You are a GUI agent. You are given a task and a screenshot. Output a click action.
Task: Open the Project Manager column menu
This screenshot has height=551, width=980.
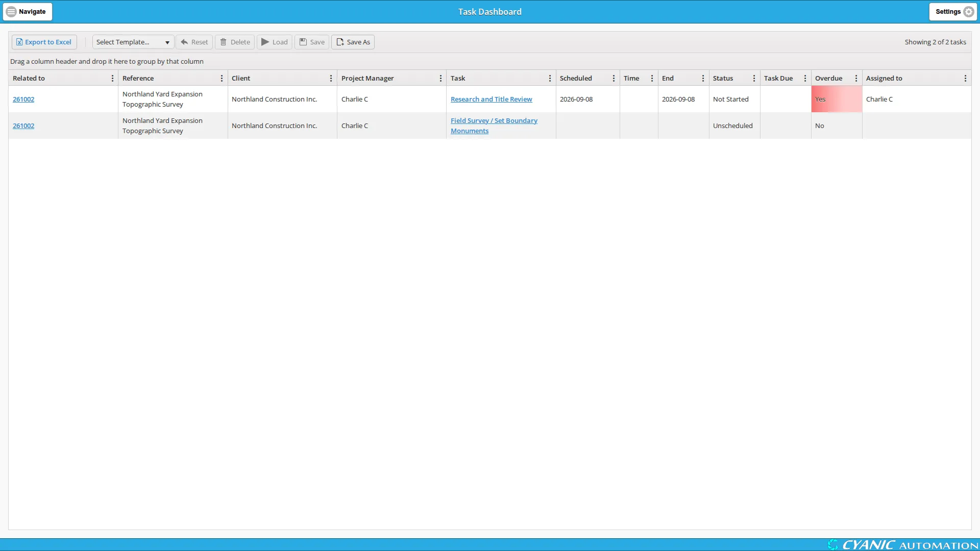pos(440,78)
